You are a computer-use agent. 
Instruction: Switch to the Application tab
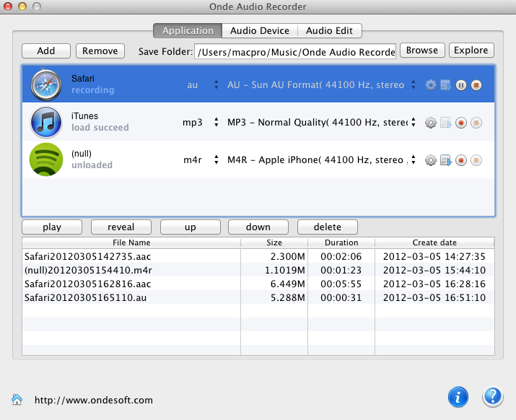point(188,30)
